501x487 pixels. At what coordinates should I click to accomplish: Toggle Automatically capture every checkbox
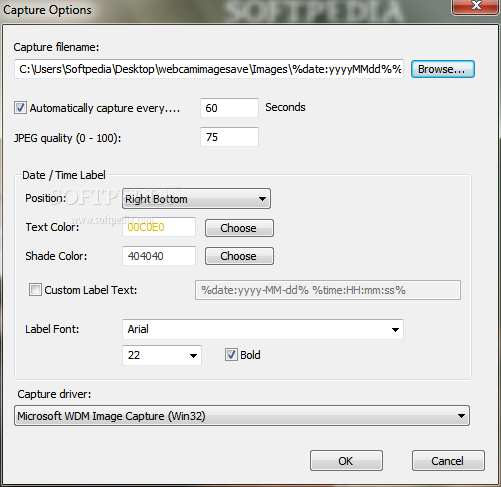20,108
